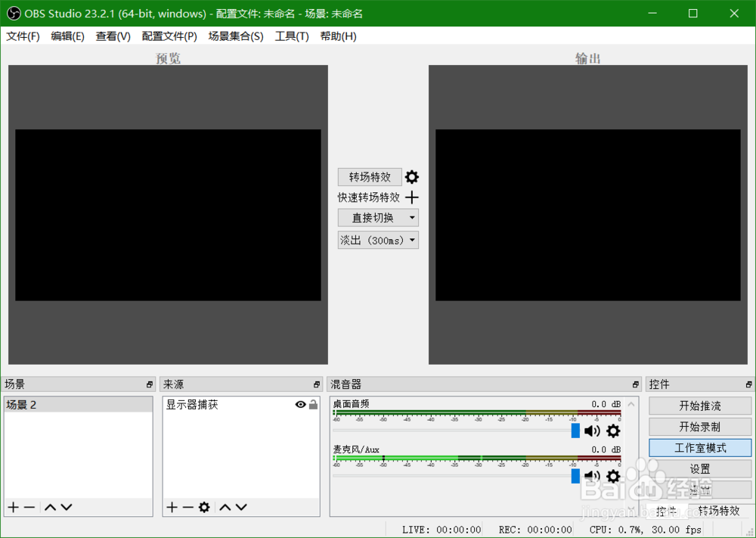Click the LIVE: 00:00:00 status text

(x=442, y=530)
